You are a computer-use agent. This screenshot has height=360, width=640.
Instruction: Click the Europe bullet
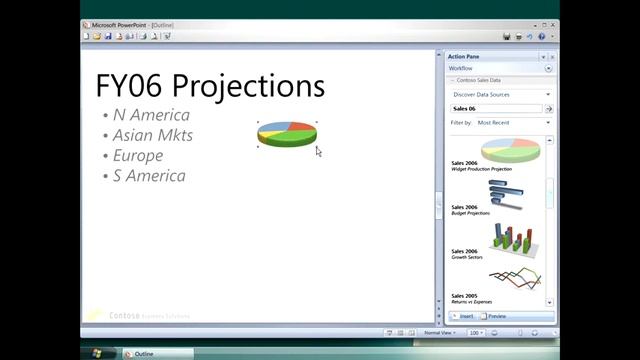[138, 156]
